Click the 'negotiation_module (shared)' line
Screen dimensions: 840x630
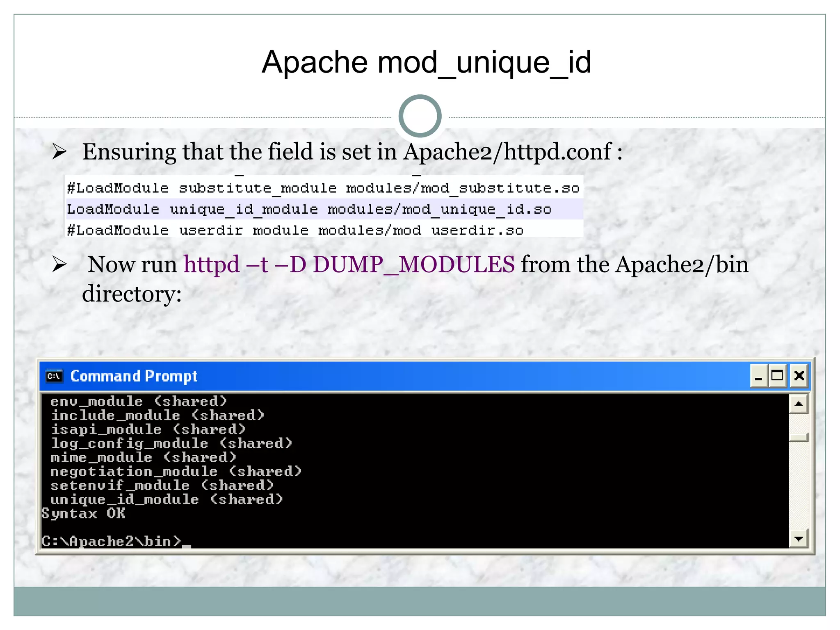pyautogui.click(x=176, y=471)
